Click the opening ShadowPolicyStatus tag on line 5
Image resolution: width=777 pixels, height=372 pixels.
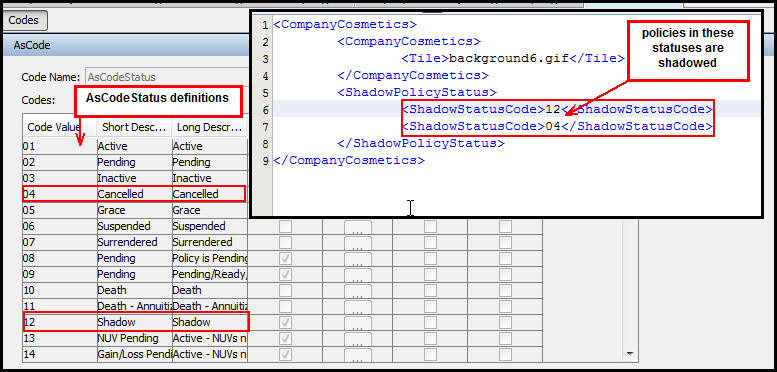(417, 93)
